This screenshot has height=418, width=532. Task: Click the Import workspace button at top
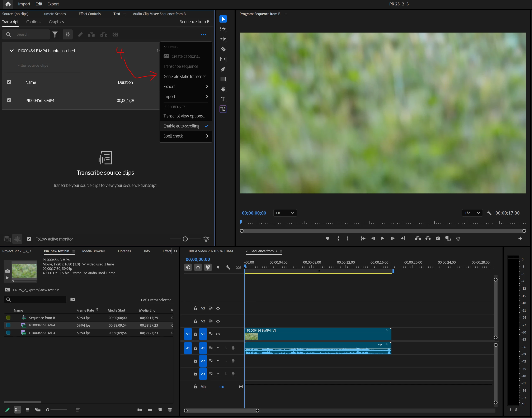tap(24, 4)
